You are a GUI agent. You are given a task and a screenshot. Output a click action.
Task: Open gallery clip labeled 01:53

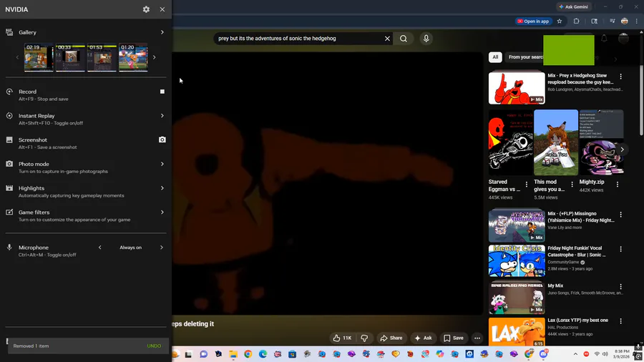[102, 57]
